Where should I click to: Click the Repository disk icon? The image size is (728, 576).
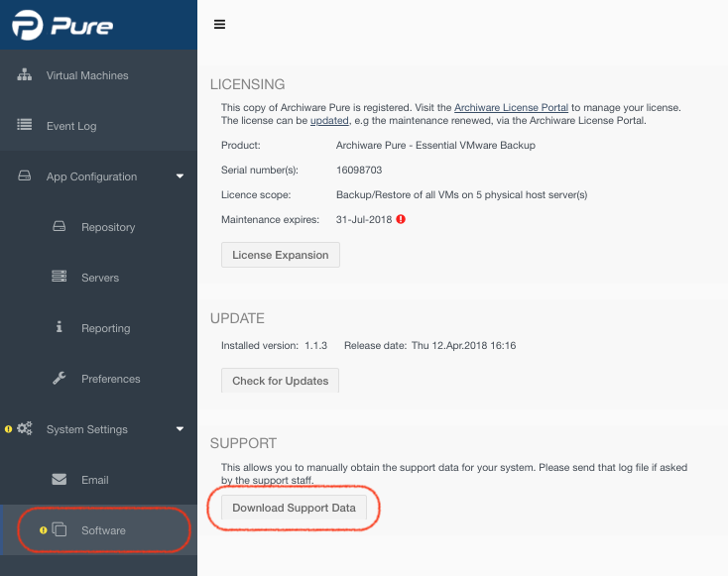click(x=59, y=226)
